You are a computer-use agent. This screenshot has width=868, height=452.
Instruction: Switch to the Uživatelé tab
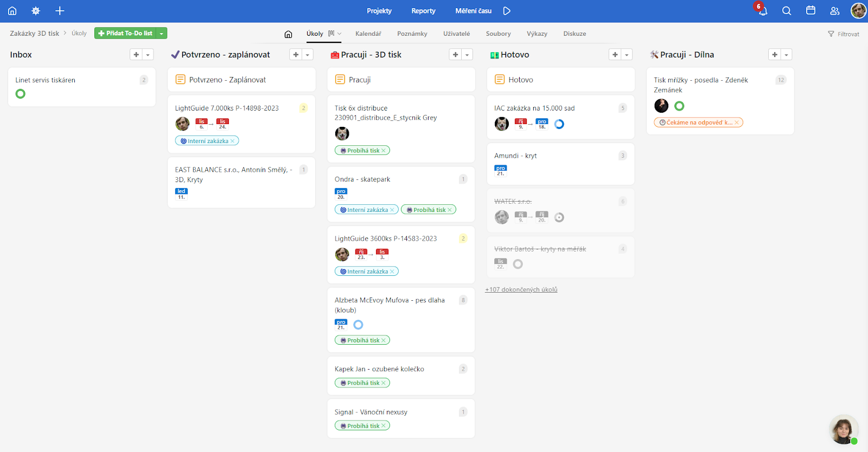(457, 34)
